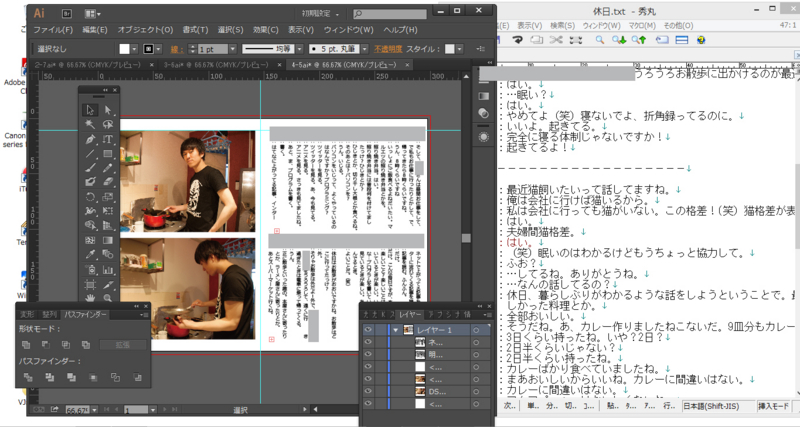Select the Perspective Grid tool
The image size is (800, 427).
click(108, 225)
